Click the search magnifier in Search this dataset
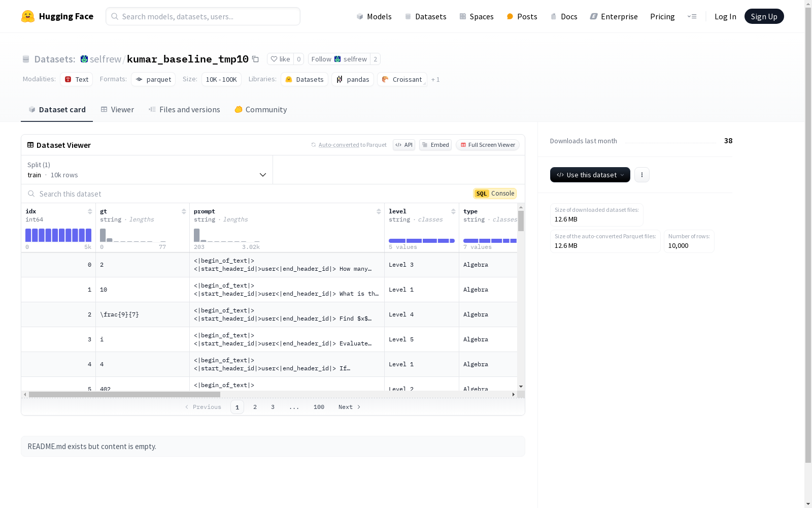The width and height of the screenshot is (812, 508). (31, 194)
